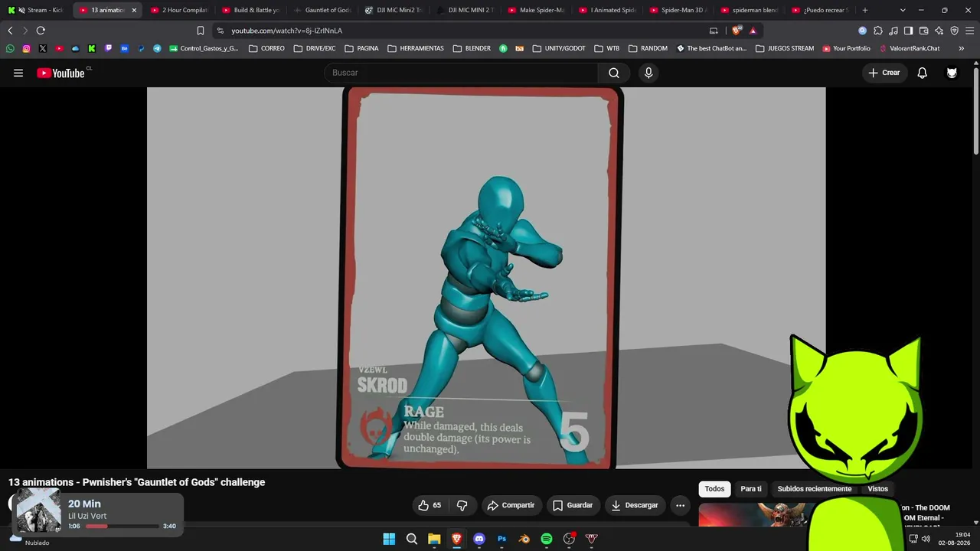Open the Instagram bookmark icon
Screen dimensions: 980x551
[x=26, y=48]
